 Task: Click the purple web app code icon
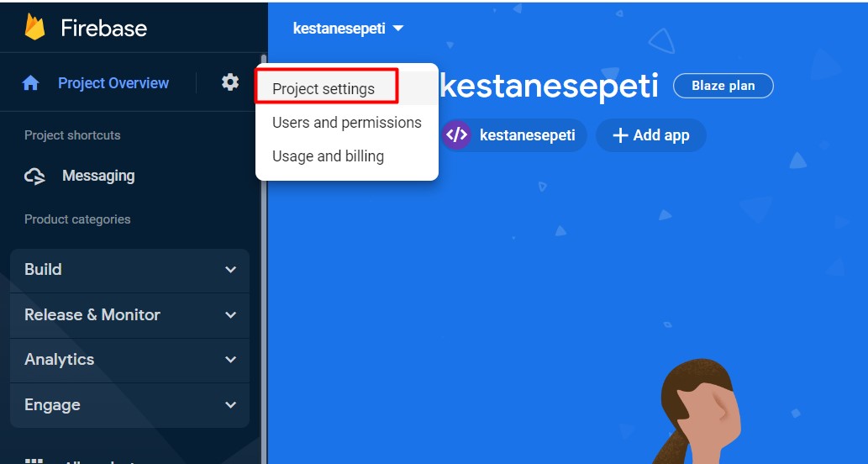pyautogui.click(x=457, y=135)
